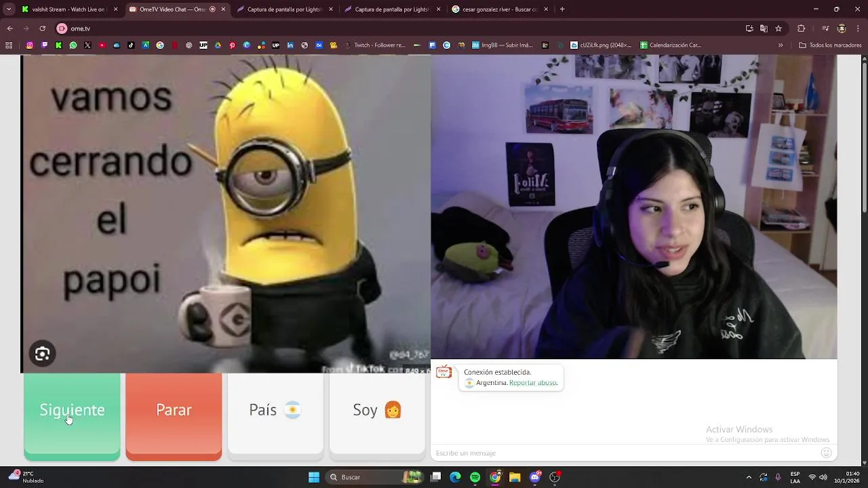Open the Kick bookmark icon
This screenshot has height=488, width=868.
[58, 45]
